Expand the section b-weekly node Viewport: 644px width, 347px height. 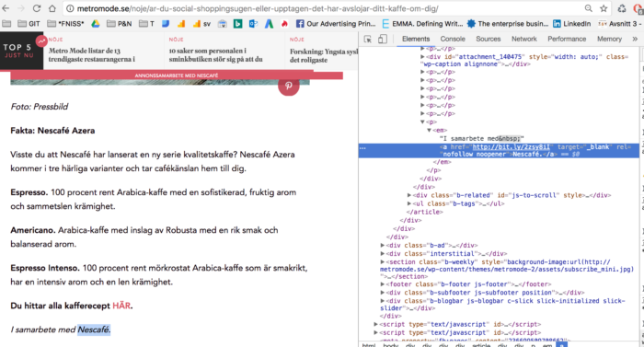383,262
